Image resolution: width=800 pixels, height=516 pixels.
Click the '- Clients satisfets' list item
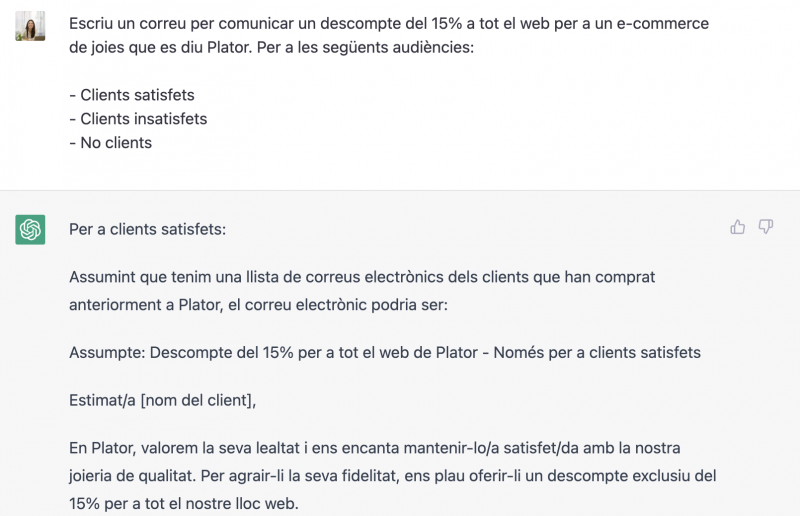coord(132,95)
